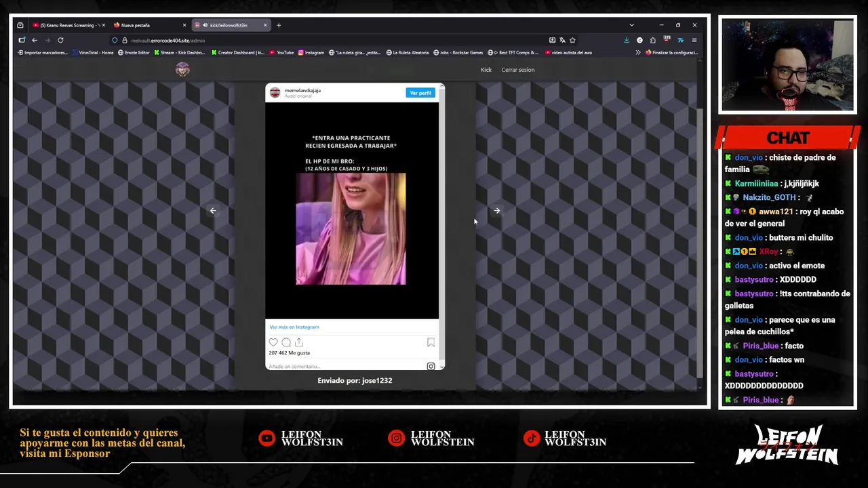
Task: Select the kick/leifonwolfst3in tab
Action: click(x=231, y=25)
